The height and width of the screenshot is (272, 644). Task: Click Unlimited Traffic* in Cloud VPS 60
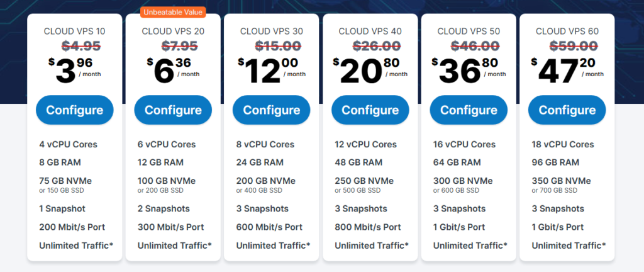(x=569, y=245)
